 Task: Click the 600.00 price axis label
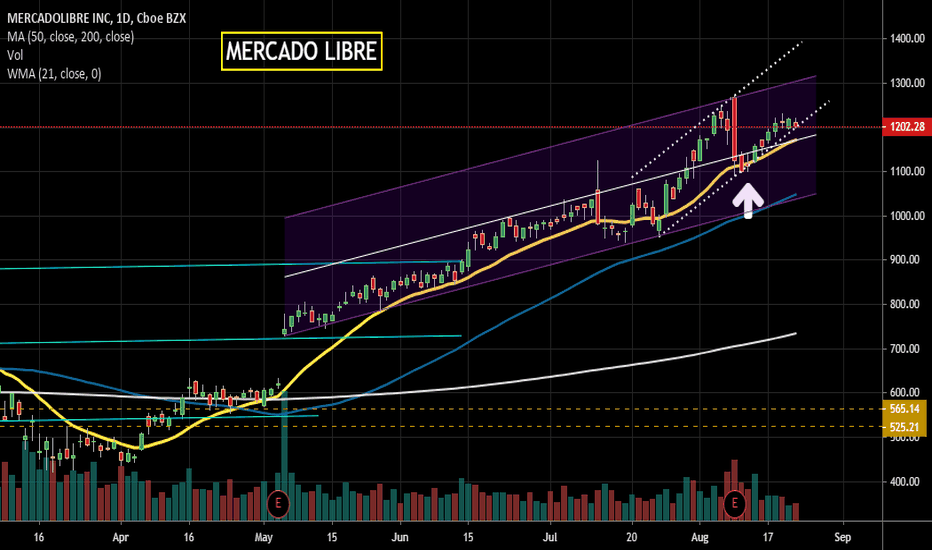(907, 392)
